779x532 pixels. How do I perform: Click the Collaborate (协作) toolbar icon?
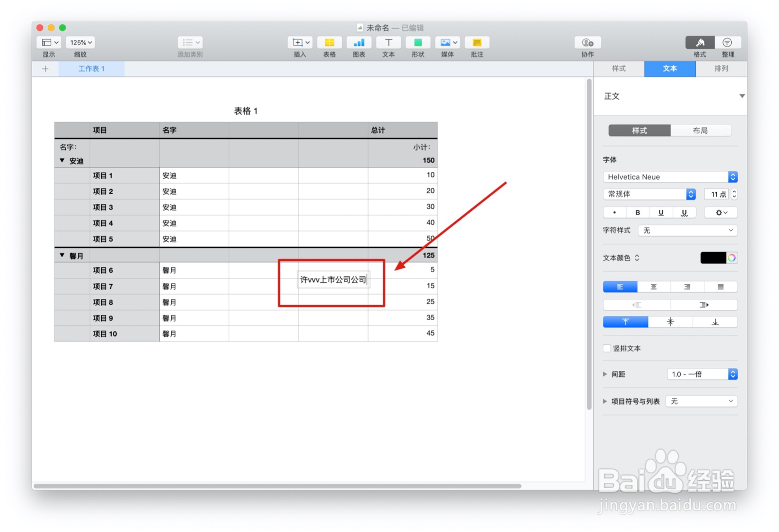(x=588, y=42)
